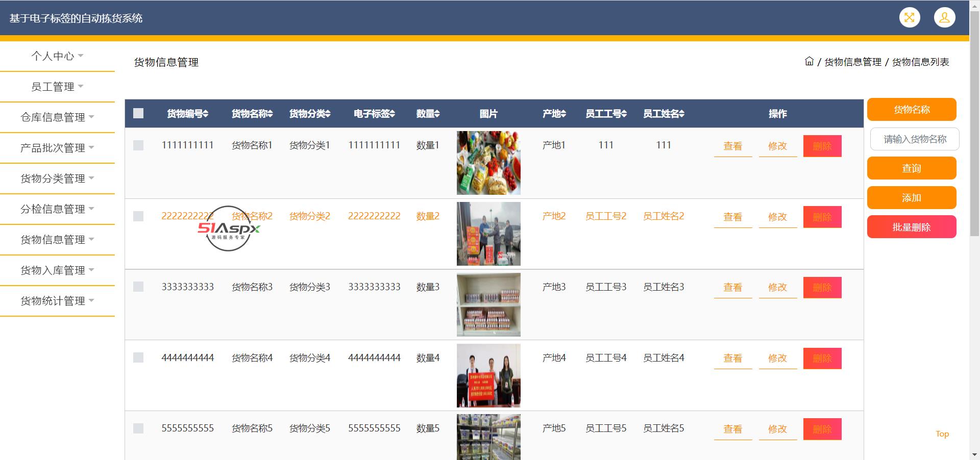This screenshot has width=980, height=460.
Task: Expand 仓库信息管理 dropdown in sidebar
Action: (x=57, y=117)
